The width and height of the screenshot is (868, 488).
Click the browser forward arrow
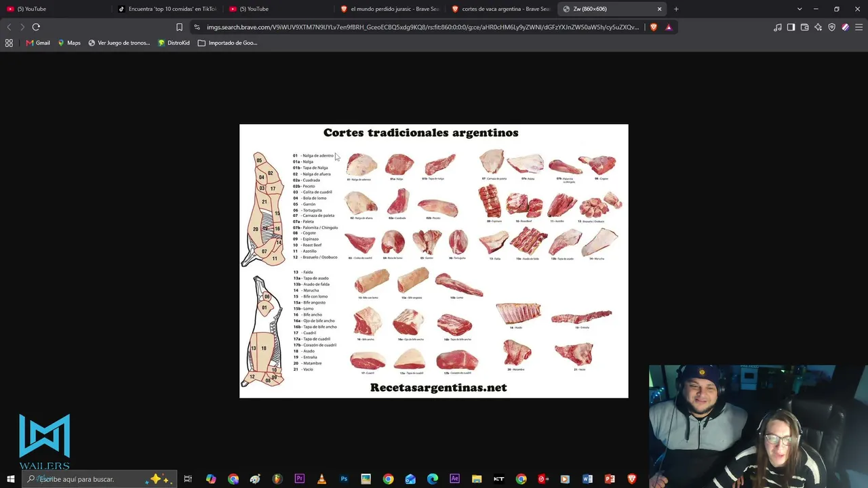(x=22, y=27)
